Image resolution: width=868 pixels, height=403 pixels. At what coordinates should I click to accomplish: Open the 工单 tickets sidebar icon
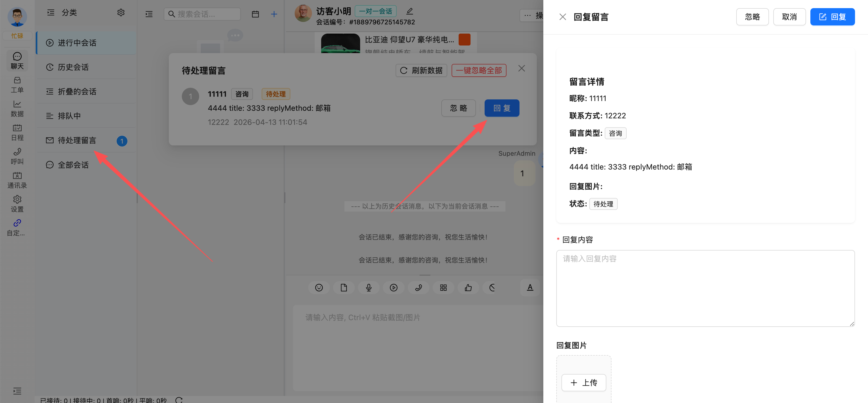(x=17, y=85)
